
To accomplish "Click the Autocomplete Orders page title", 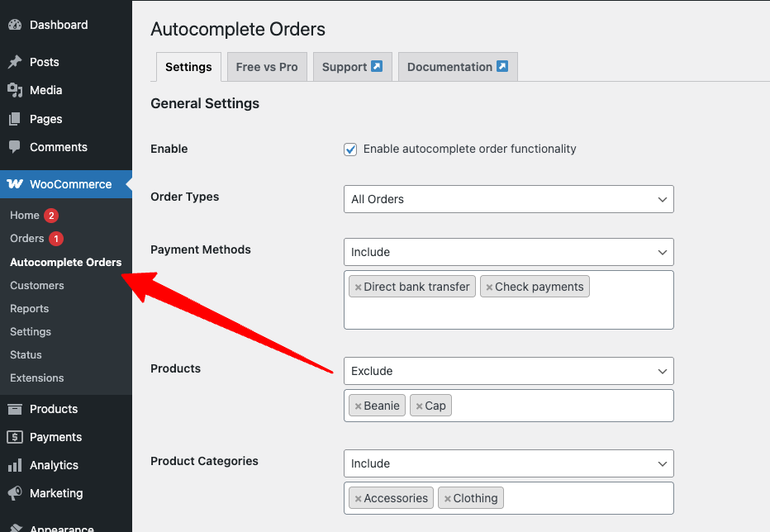I will (238, 29).
